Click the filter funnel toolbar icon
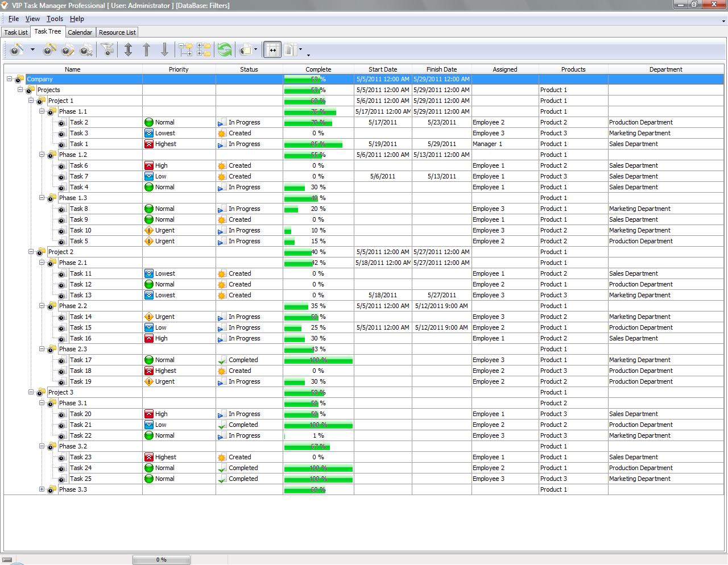728x565 pixels. point(107,50)
